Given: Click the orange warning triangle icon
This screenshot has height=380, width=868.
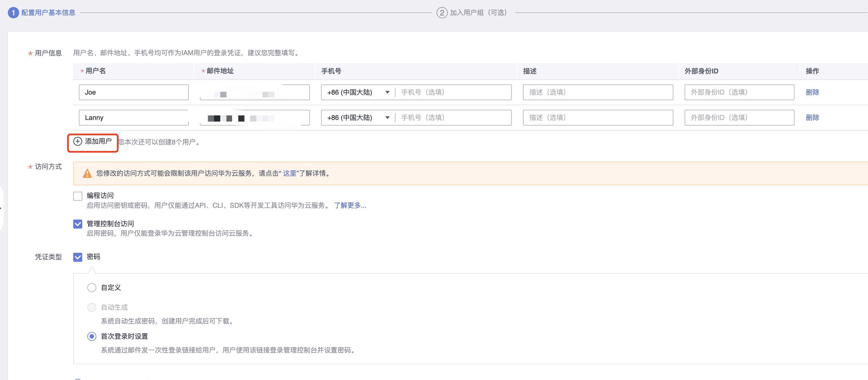Looking at the screenshot, I should [87, 173].
